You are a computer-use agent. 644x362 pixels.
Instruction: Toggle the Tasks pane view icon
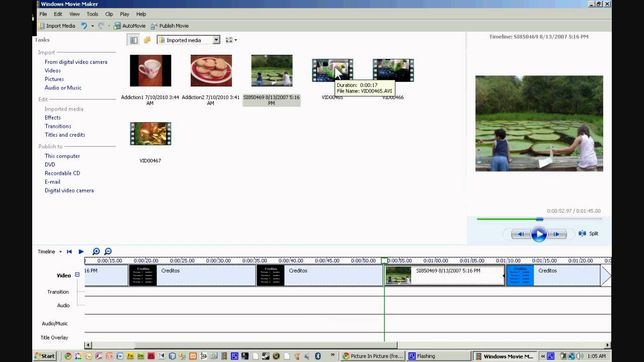[133, 40]
